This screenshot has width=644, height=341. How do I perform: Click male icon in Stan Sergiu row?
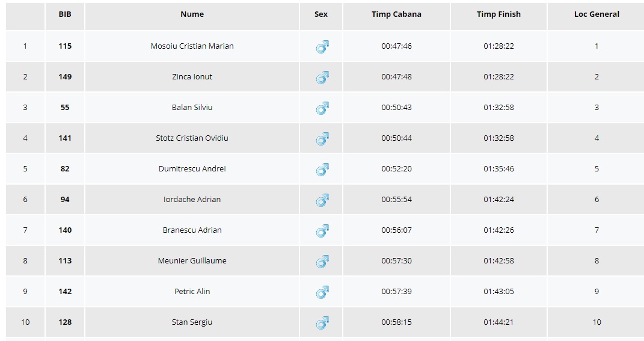pyautogui.click(x=322, y=323)
